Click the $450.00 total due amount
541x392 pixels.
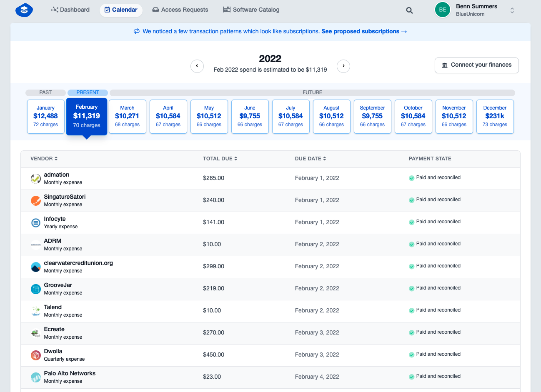click(213, 355)
